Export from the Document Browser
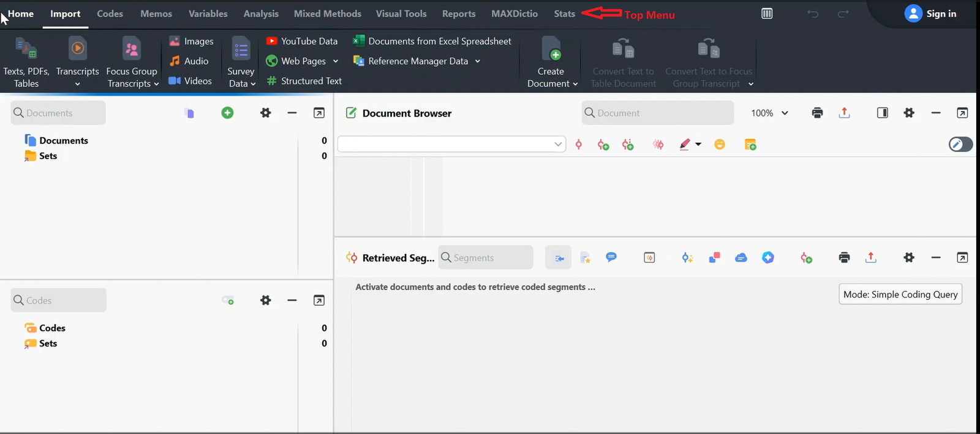This screenshot has width=980, height=434. pos(845,113)
